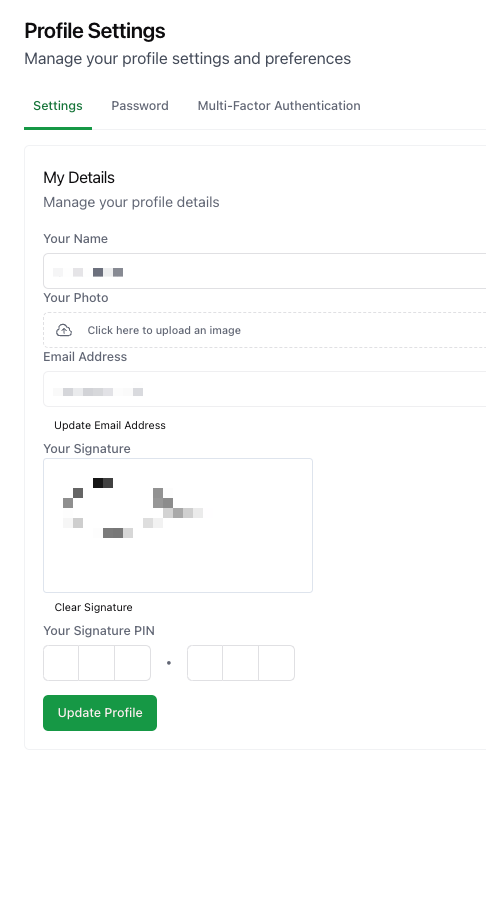This screenshot has width=486, height=922.
Task: Click the Email Address field
Action: (264, 389)
